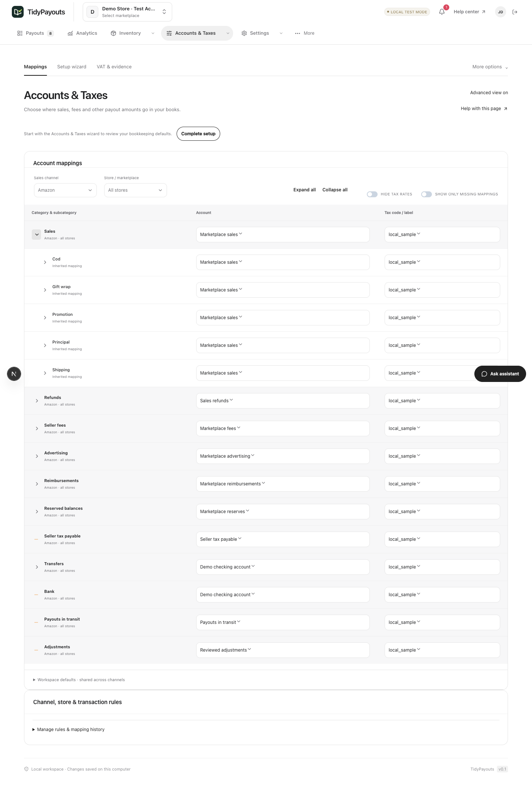Open the Inventory menu chevron

click(x=153, y=33)
